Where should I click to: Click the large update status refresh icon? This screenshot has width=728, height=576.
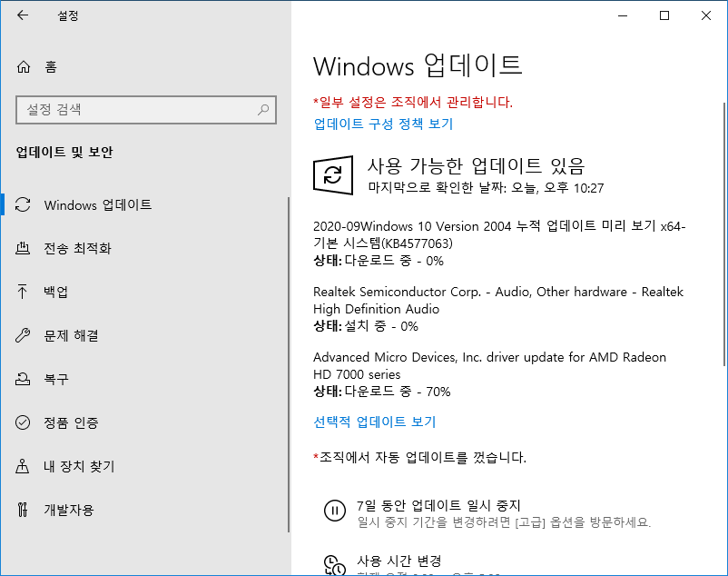tap(333, 175)
